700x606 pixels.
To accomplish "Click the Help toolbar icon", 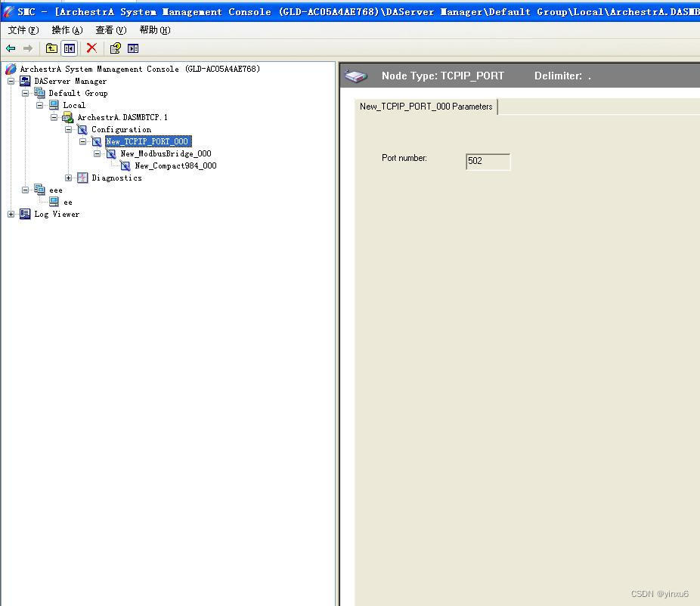I will coord(115,48).
